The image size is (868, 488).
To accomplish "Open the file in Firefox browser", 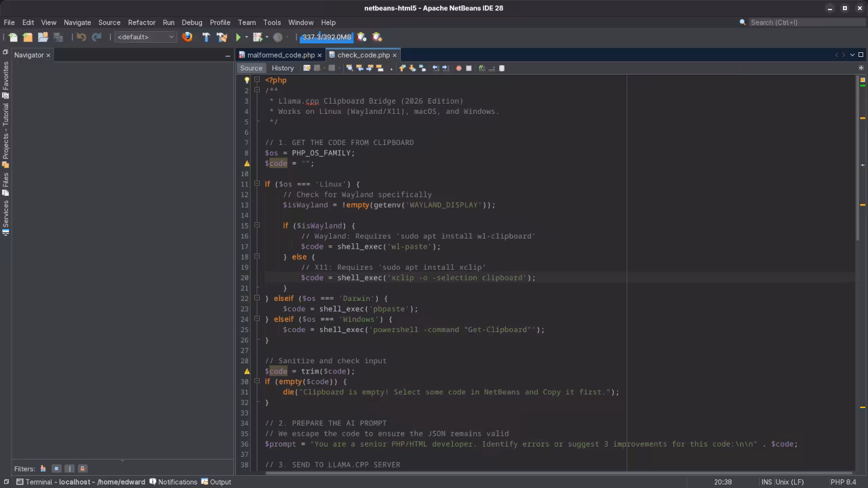I will (187, 37).
